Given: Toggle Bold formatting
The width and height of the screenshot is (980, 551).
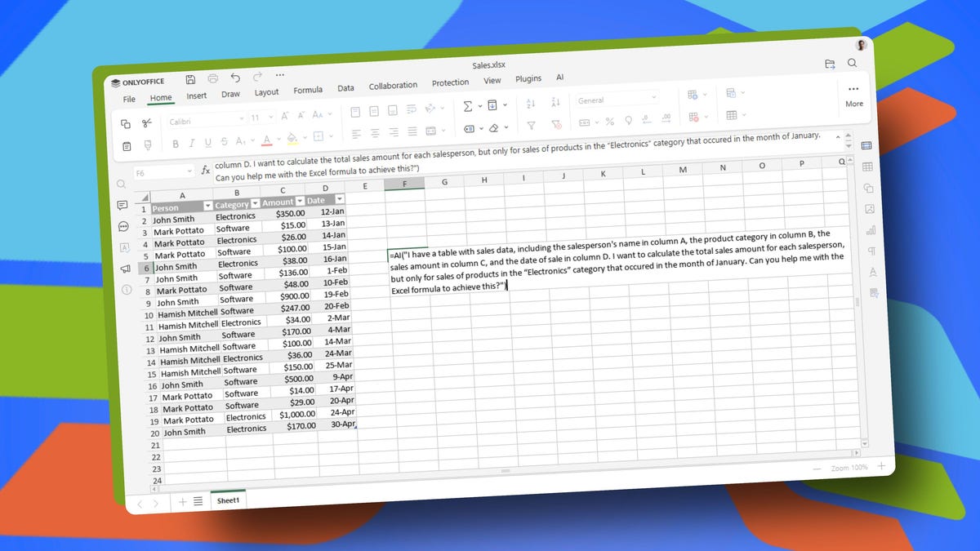Looking at the screenshot, I should click(175, 144).
